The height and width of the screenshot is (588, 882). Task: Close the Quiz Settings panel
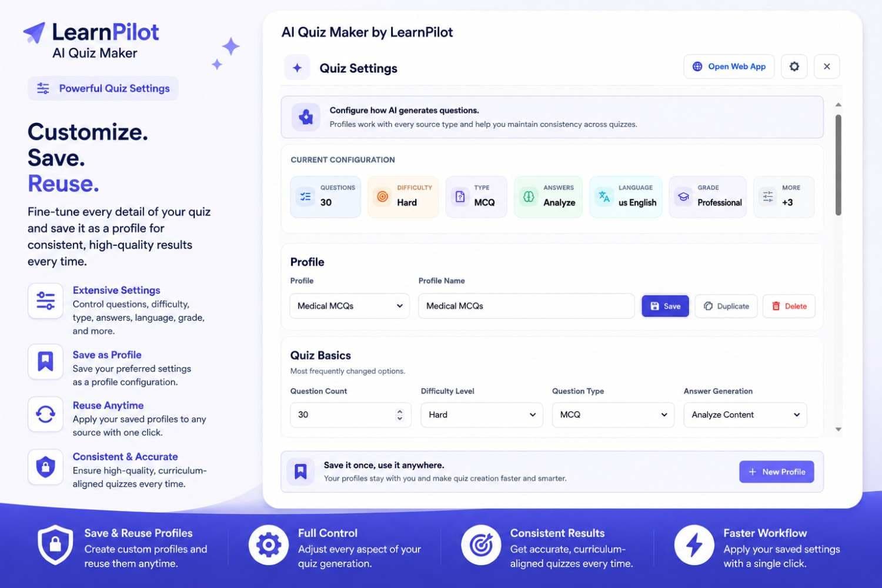(x=827, y=66)
